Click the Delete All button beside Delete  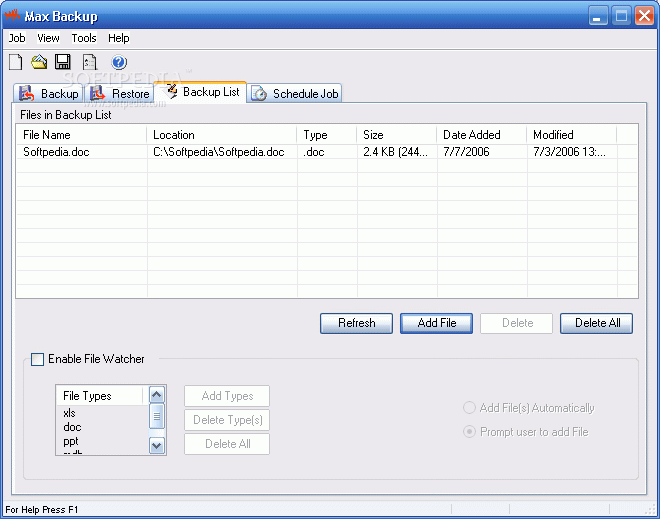point(596,323)
